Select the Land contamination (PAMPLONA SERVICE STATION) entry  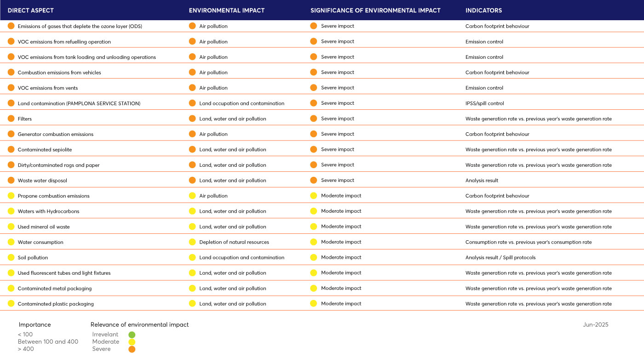coord(79,103)
